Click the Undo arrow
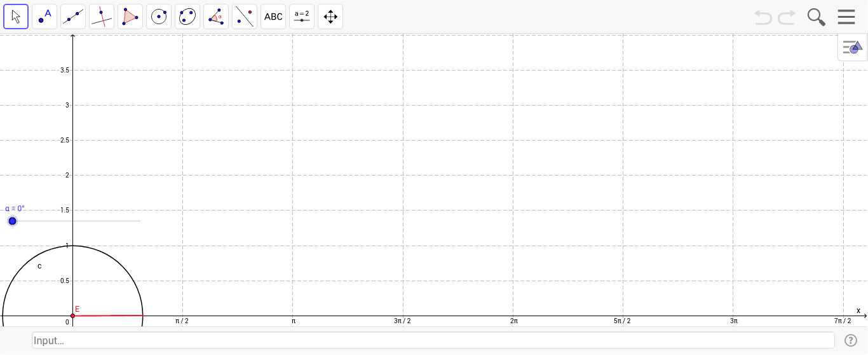The height and width of the screenshot is (355, 868). coord(763,17)
